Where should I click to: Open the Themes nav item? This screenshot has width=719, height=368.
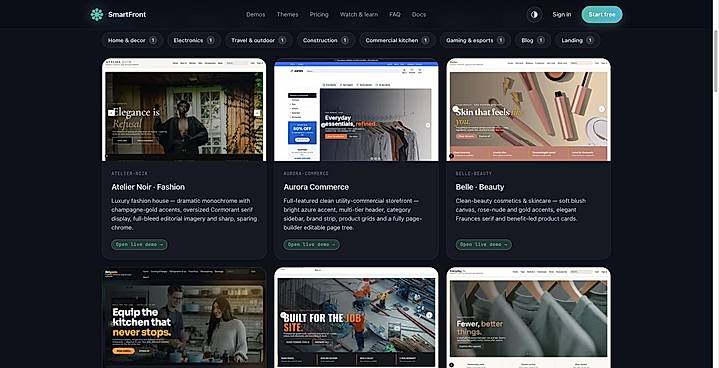tap(288, 15)
